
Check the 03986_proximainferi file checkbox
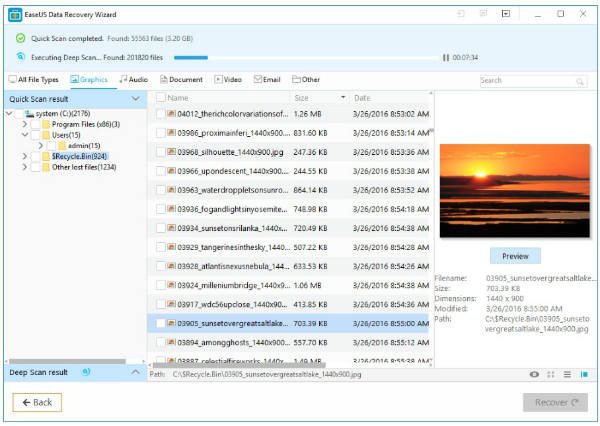[161, 133]
